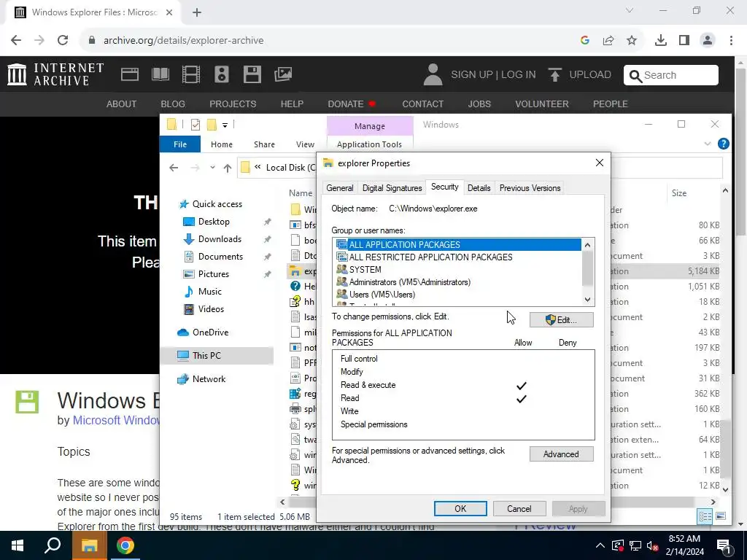The height and width of the screenshot is (560, 747).
Task: Click the Edit permissions button
Action: pyautogui.click(x=561, y=320)
